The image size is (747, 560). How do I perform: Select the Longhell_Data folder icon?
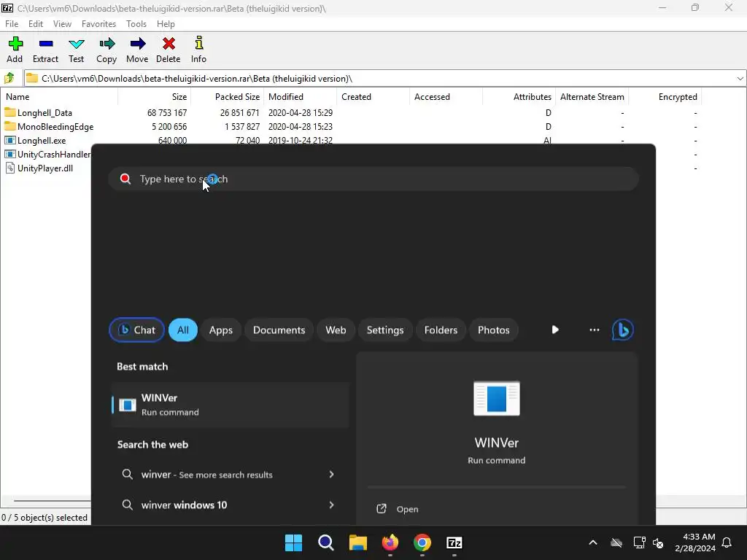[10, 112]
